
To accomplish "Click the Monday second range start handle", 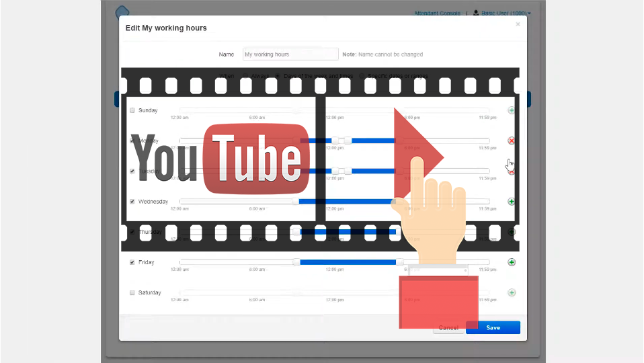I will (348, 140).
